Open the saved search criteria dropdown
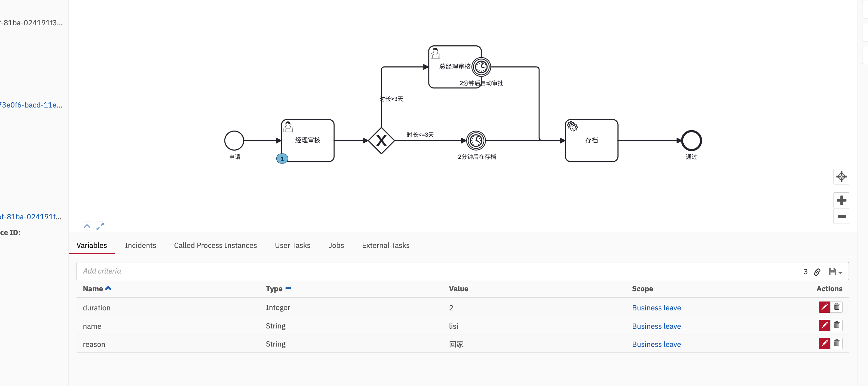 pos(835,272)
